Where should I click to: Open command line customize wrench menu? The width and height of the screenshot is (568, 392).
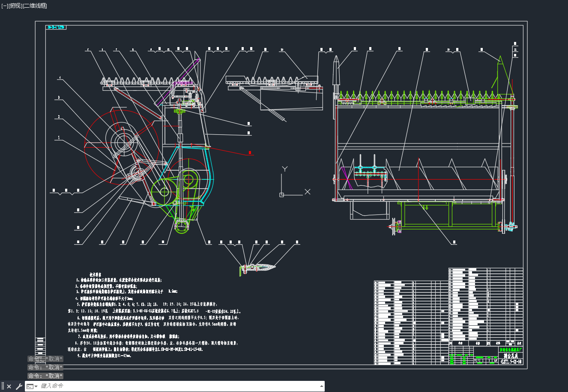point(19,386)
